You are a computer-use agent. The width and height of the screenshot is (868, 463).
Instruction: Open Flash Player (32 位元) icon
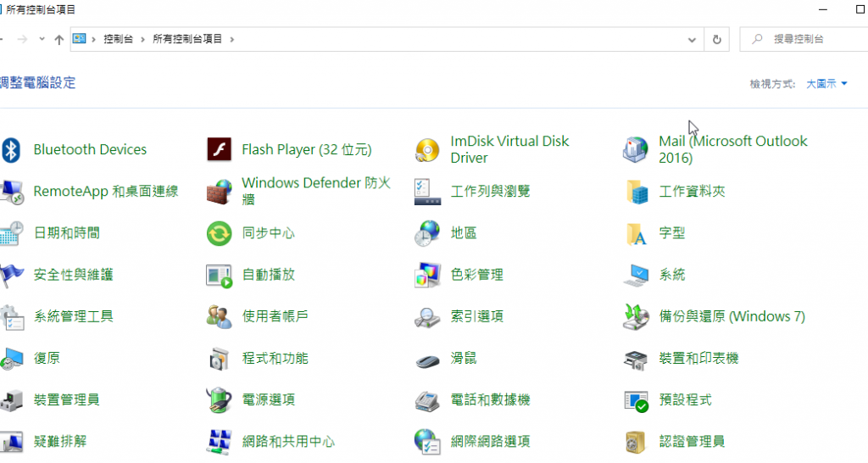220,150
